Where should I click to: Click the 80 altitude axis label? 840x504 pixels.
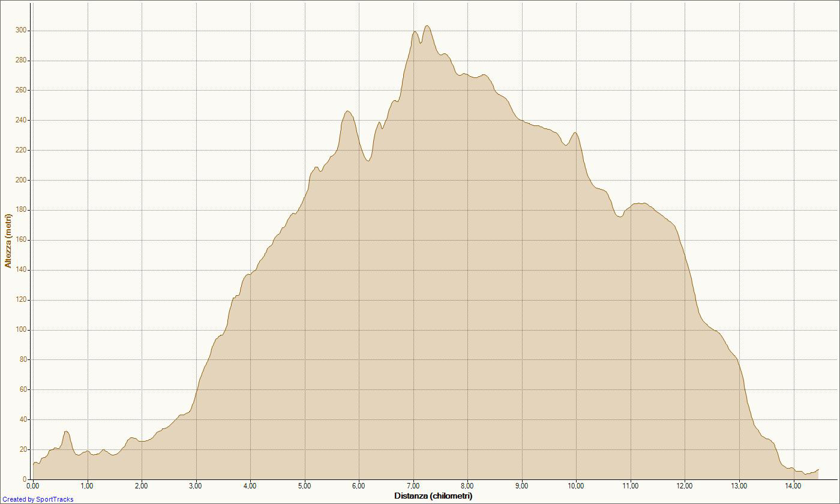pyautogui.click(x=23, y=360)
